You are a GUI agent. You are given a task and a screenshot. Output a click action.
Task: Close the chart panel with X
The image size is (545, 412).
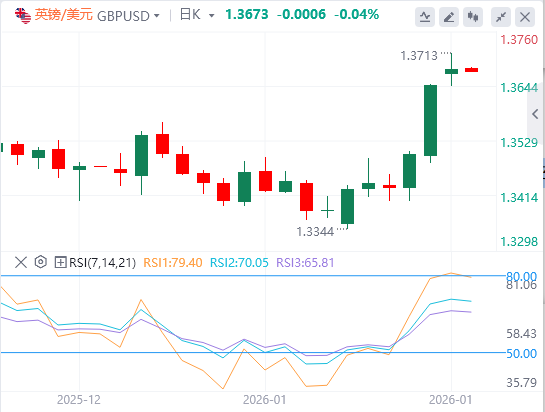[525, 17]
